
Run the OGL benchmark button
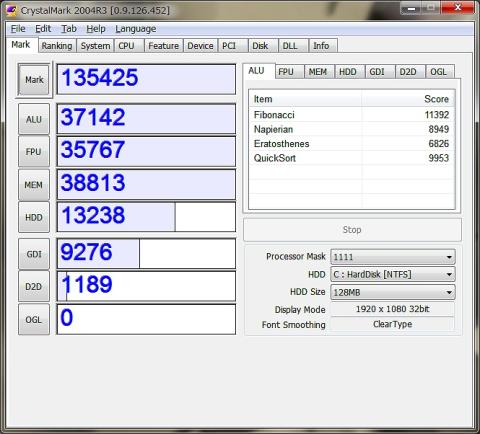coord(34,320)
